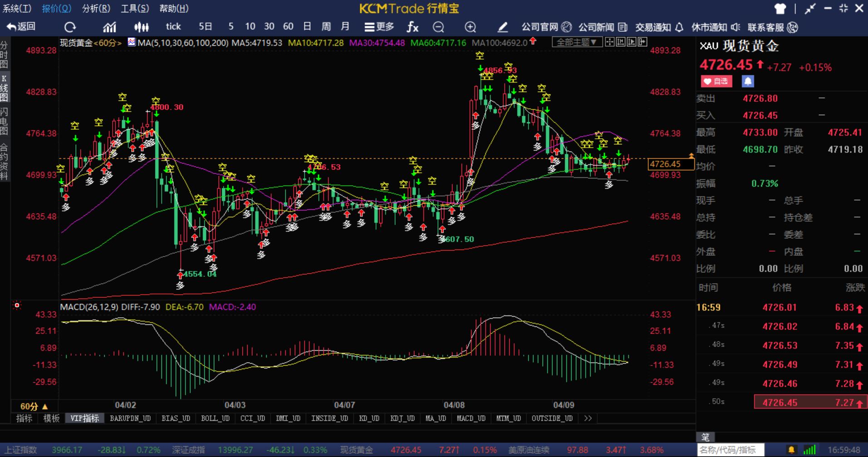Select the 周 weekly period
Screen dimensions: 868x457
point(326,27)
